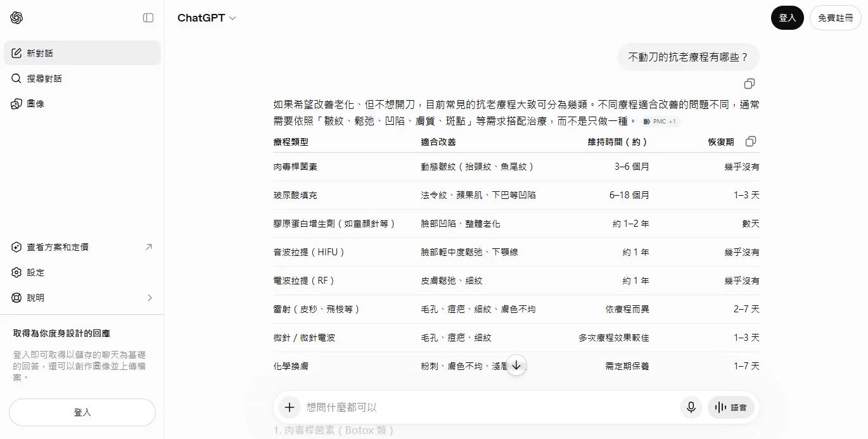The image size is (868, 439).
Task: Start voice mode with 語音 button
Action: point(731,407)
